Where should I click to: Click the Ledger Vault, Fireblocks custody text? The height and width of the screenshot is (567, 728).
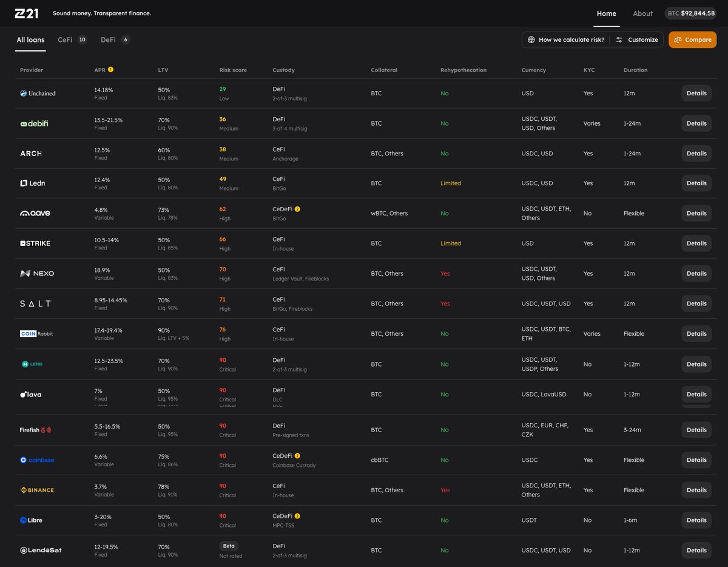point(301,279)
